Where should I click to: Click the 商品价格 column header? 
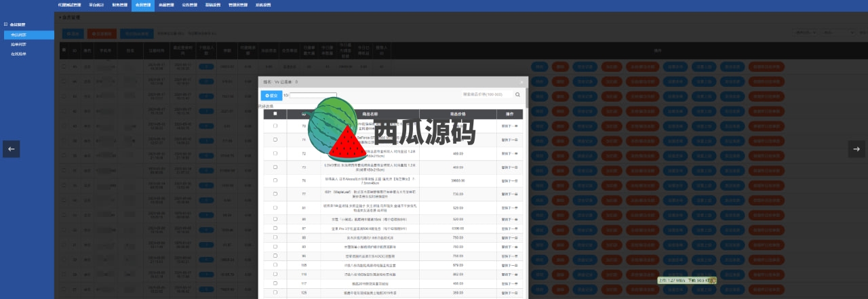pyautogui.click(x=457, y=114)
